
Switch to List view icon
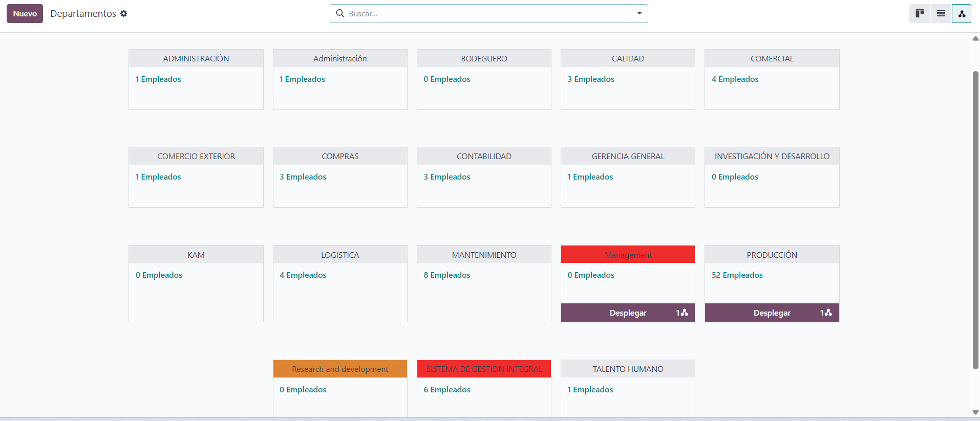941,14
